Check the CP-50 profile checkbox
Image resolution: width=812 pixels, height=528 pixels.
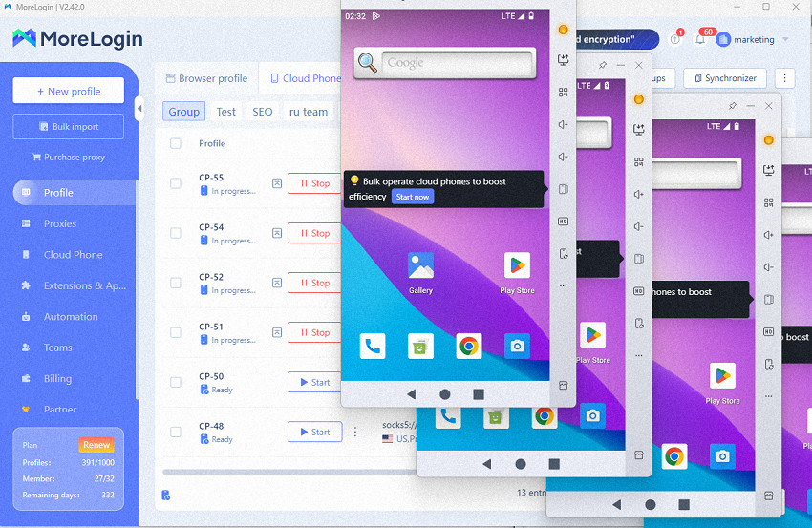coord(176,382)
